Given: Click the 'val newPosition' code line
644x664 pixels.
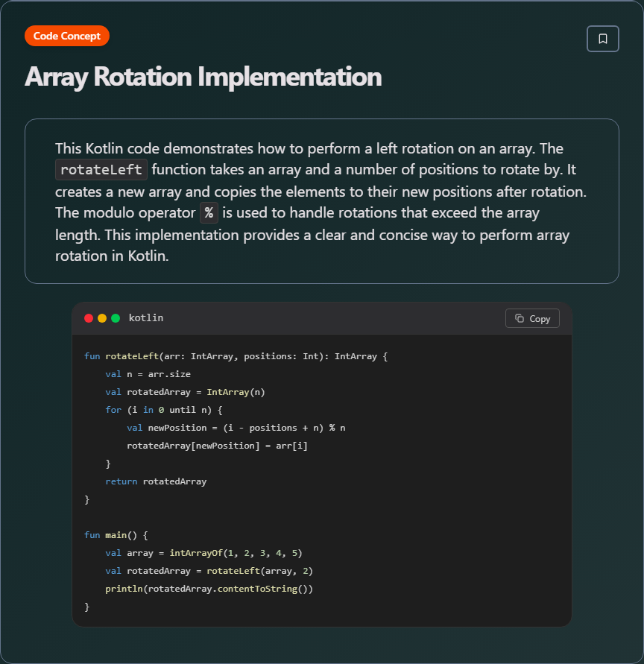Looking at the screenshot, I should (236, 428).
